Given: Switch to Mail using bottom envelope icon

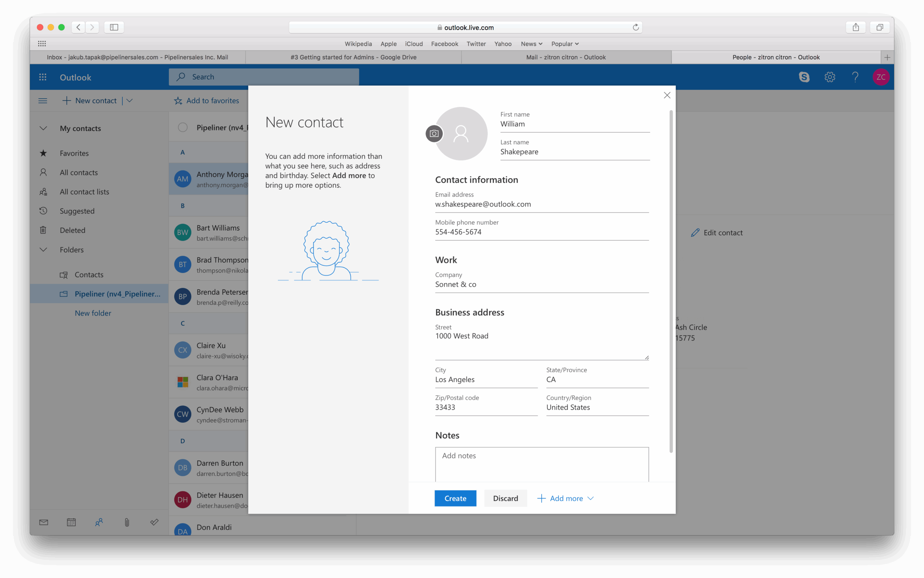Looking at the screenshot, I should click(44, 522).
